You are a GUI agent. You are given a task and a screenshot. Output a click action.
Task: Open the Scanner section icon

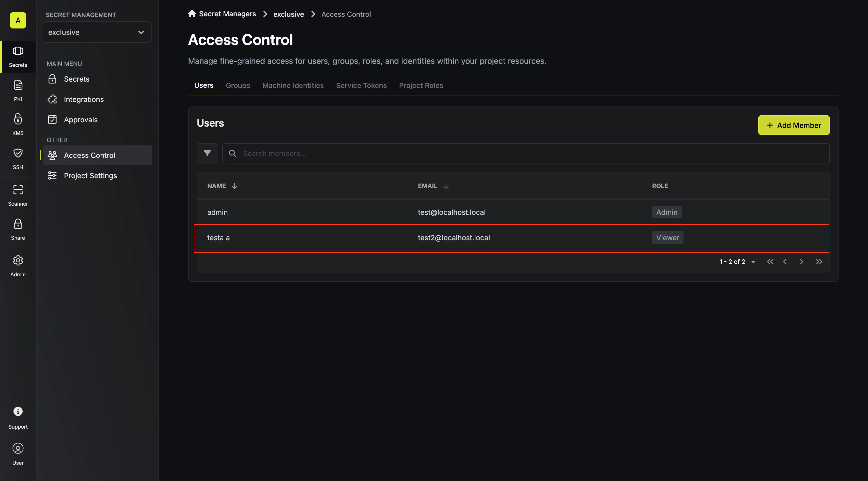pyautogui.click(x=18, y=195)
